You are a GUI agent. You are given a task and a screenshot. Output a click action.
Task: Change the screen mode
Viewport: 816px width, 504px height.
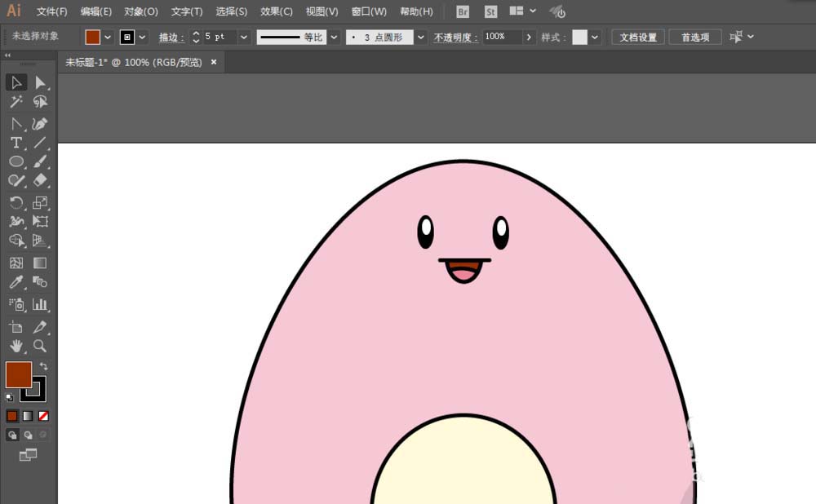[28, 455]
